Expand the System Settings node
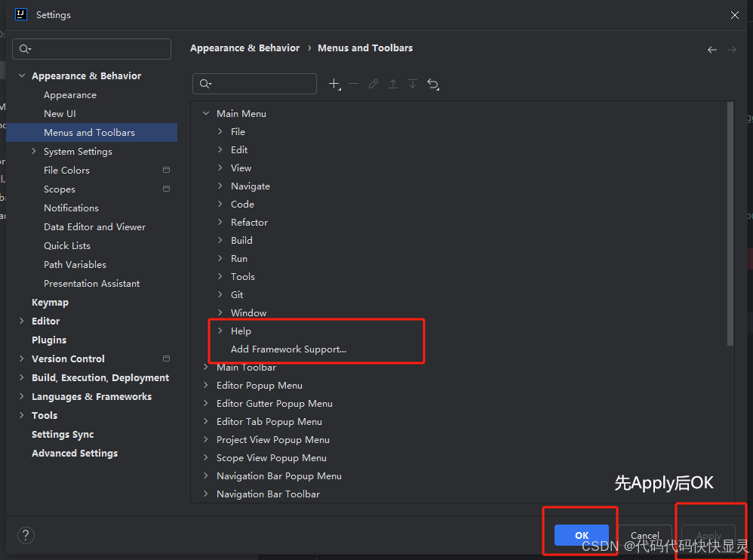This screenshot has height=560, width=753. coord(34,151)
